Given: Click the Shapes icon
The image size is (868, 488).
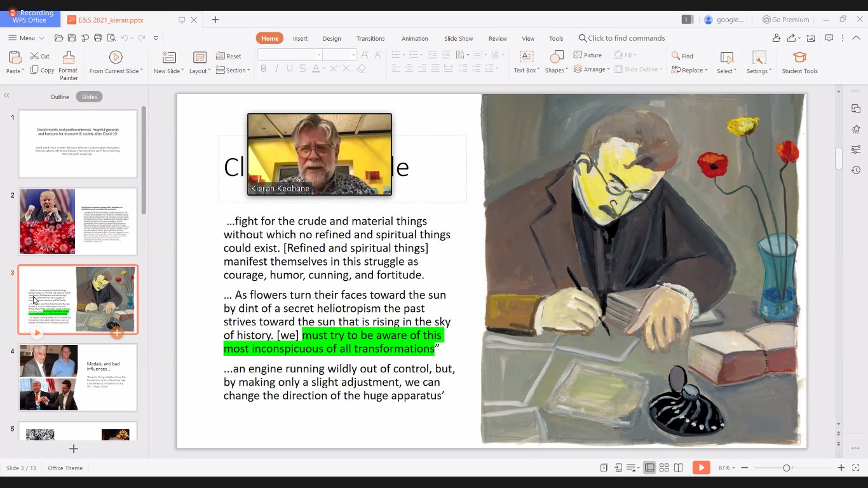Looking at the screenshot, I should (556, 57).
